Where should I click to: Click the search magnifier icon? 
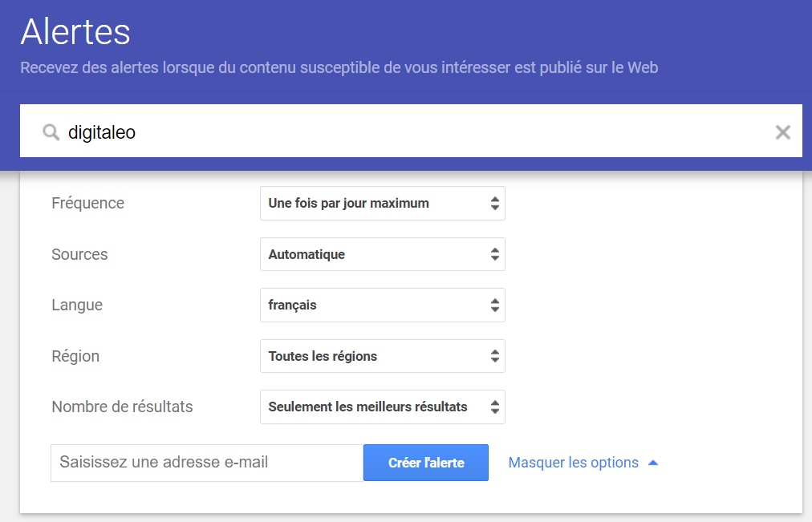point(51,132)
